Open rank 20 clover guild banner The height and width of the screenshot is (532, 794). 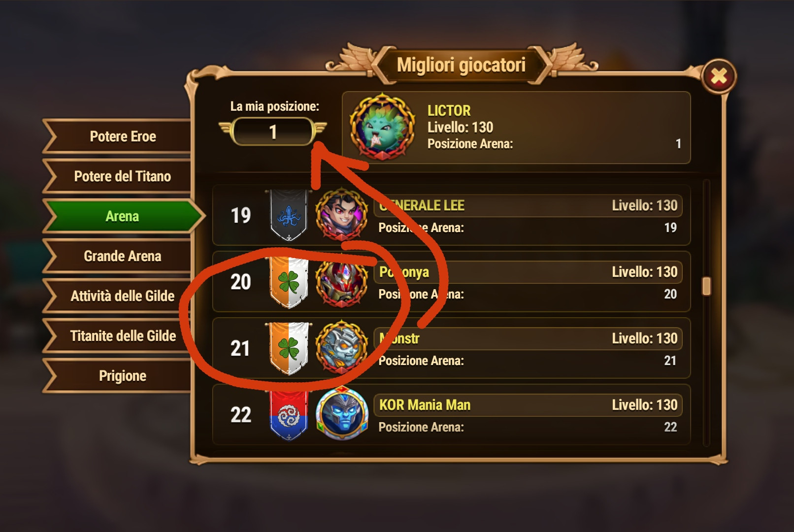(x=289, y=282)
